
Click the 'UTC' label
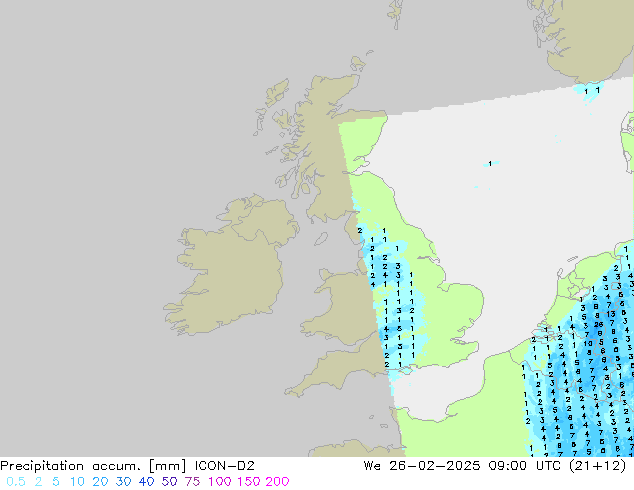[x=548, y=466]
